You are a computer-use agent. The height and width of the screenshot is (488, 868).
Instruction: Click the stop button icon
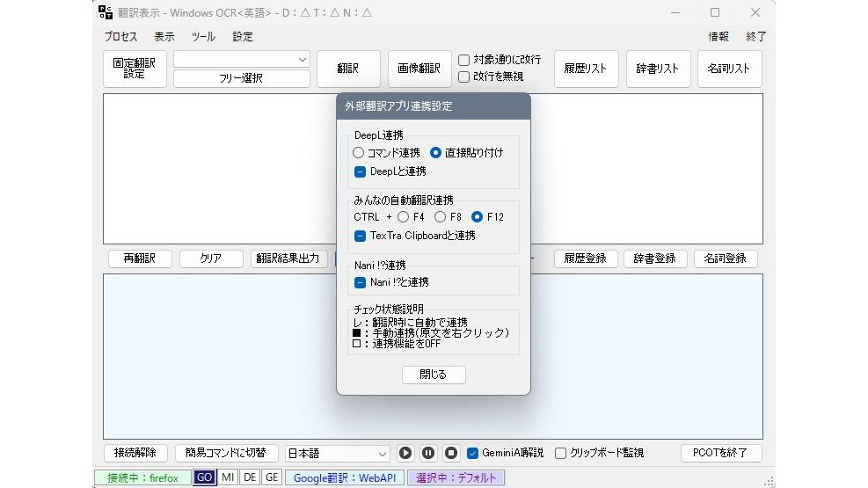pyautogui.click(x=451, y=453)
